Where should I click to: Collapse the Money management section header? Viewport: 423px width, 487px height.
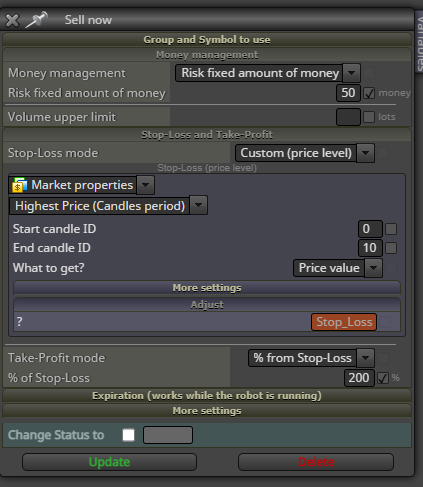tap(207, 55)
